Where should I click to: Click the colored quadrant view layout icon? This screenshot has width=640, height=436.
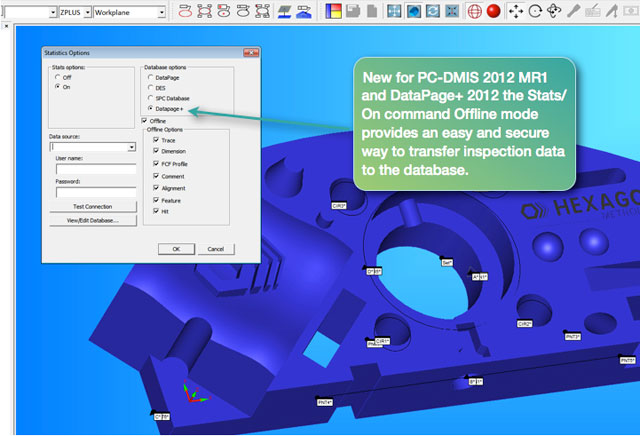pyautogui.click(x=334, y=12)
